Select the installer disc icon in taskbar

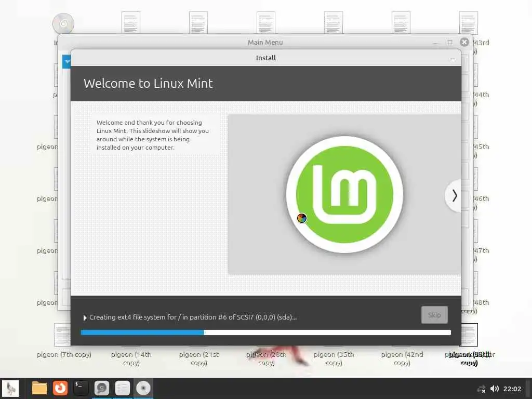(x=143, y=388)
